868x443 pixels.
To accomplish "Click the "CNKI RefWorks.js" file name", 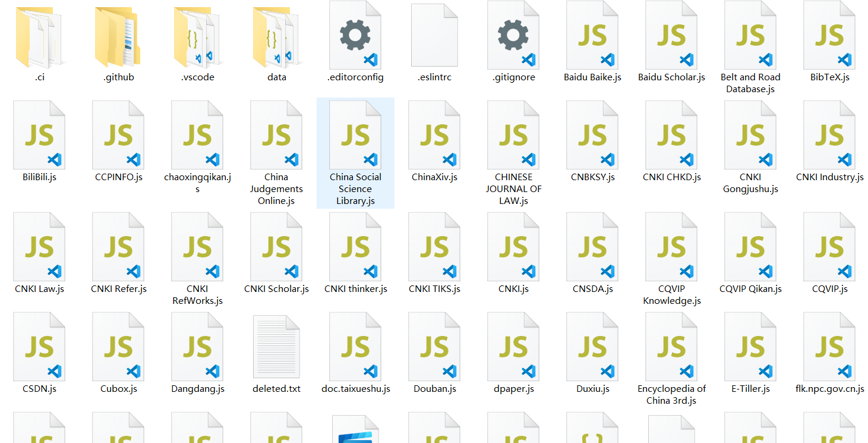I will point(197,295).
